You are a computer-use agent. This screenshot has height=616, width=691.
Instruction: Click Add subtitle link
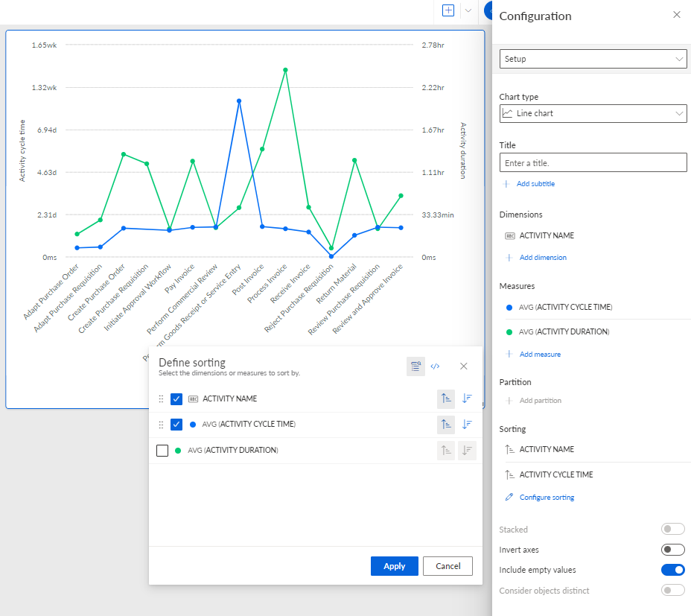pos(535,184)
